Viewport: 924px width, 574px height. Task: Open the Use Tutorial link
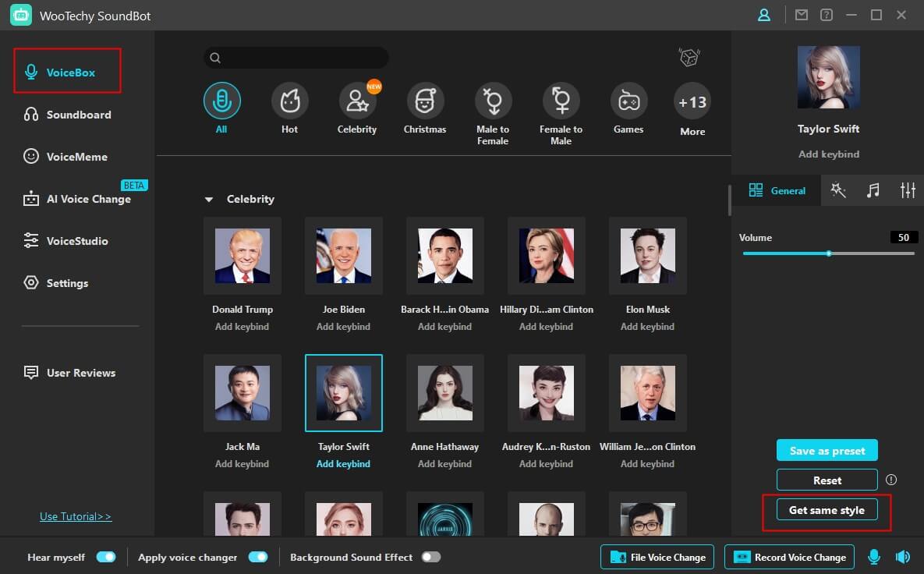pyautogui.click(x=75, y=516)
